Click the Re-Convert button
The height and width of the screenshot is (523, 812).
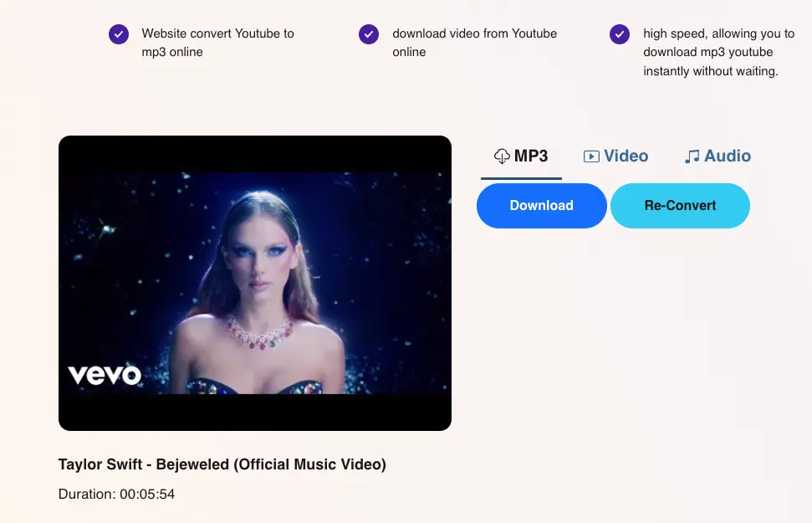[x=680, y=205]
